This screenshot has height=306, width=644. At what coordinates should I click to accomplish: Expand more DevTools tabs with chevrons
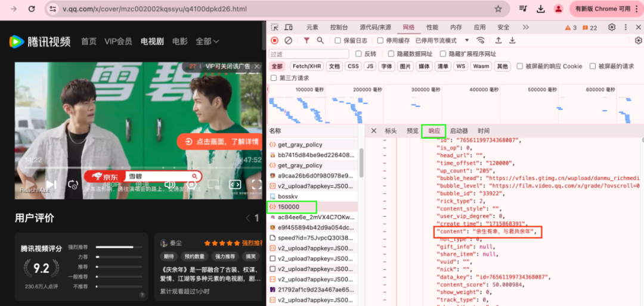coord(526,27)
